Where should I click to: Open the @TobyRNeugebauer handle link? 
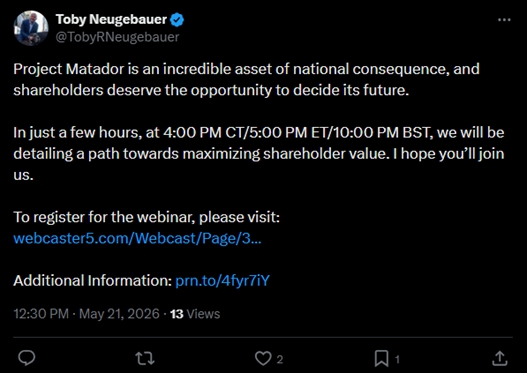coord(117,37)
